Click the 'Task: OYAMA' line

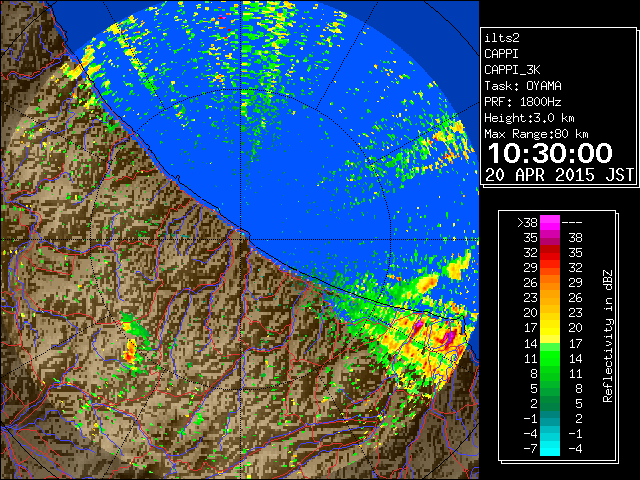point(523,86)
